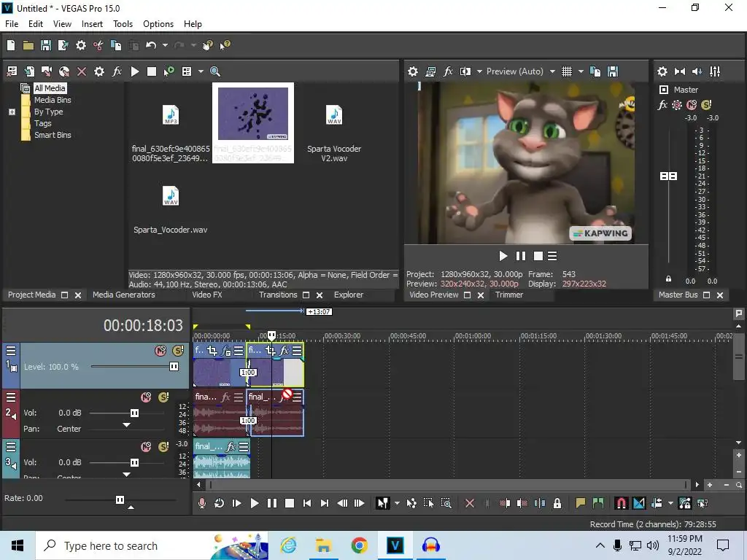Mute video track 1
747x560 pixels.
tap(160, 351)
